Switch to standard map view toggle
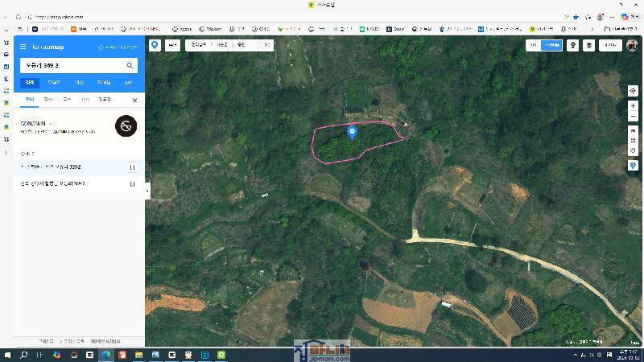 click(533, 46)
